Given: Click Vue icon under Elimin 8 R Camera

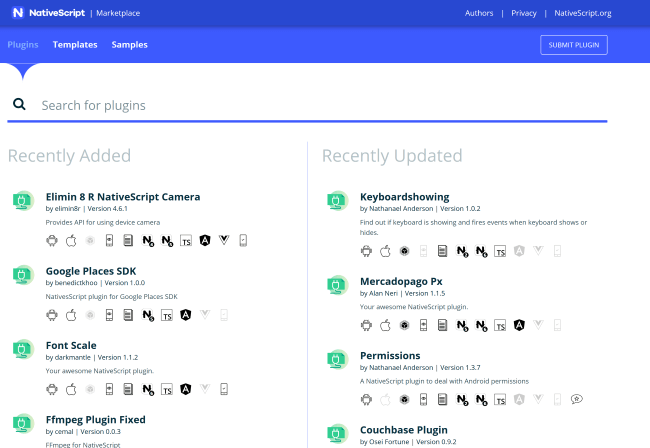Looking at the screenshot, I should point(224,240).
